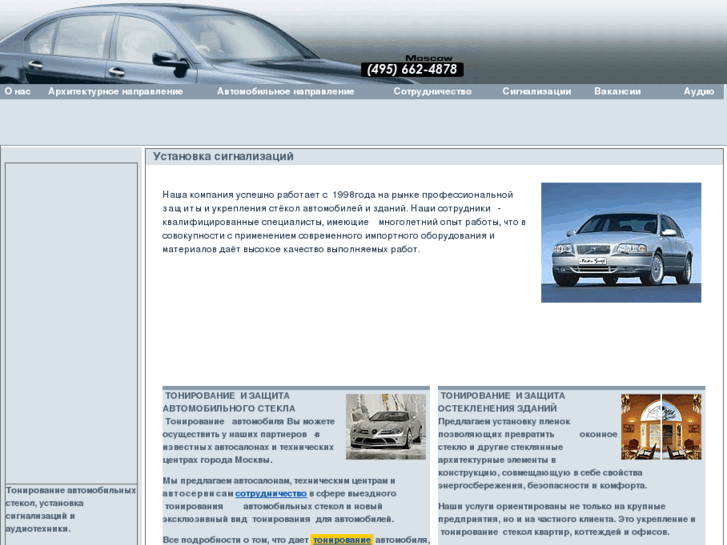Click the paragraph starting "Наша компания успешно работает"

point(344,222)
